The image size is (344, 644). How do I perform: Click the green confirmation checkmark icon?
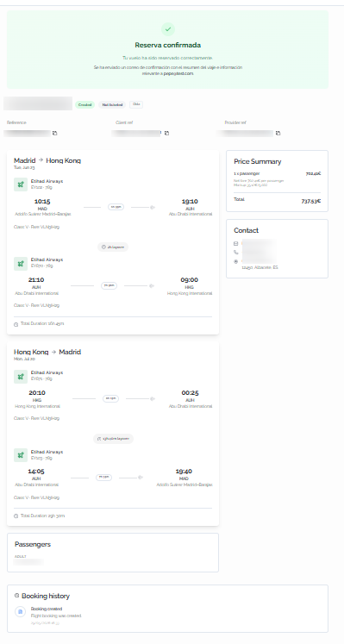point(167,29)
